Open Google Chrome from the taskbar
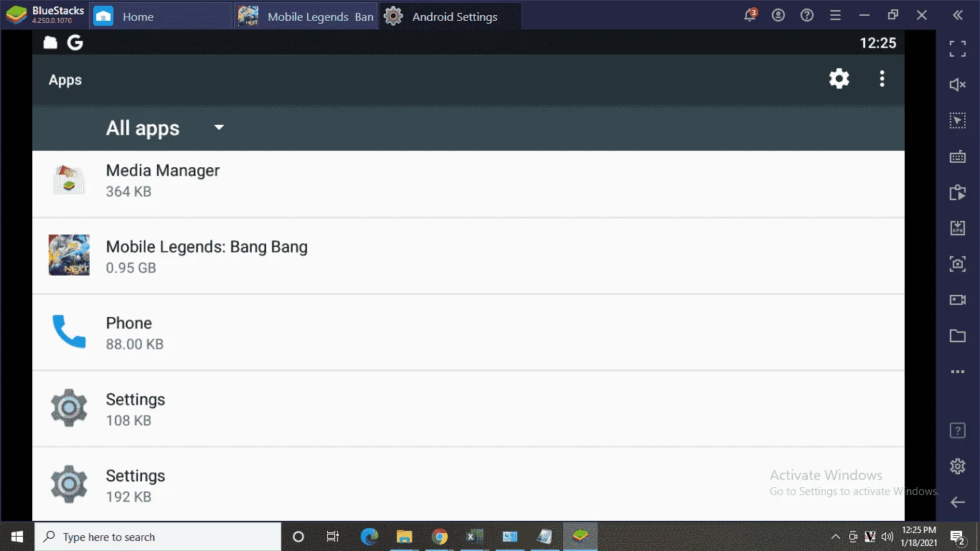This screenshot has width=980, height=551. pyautogui.click(x=440, y=537)
